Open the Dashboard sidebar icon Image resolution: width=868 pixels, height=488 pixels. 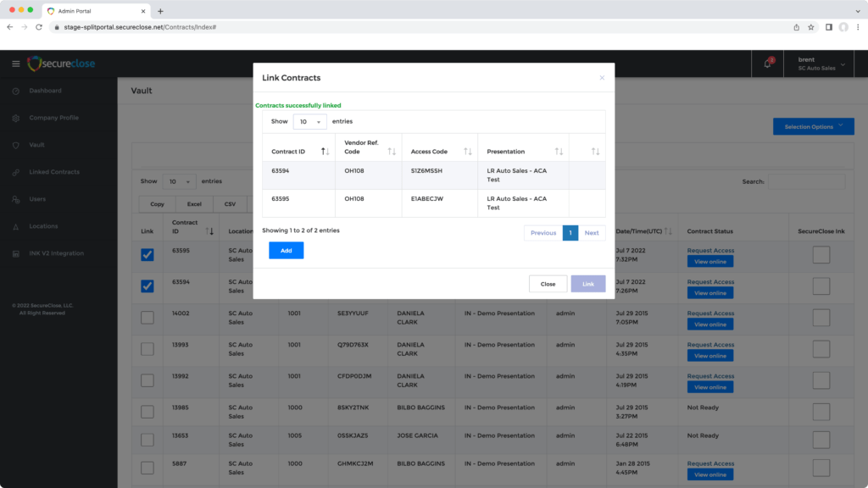coord(17,91)
